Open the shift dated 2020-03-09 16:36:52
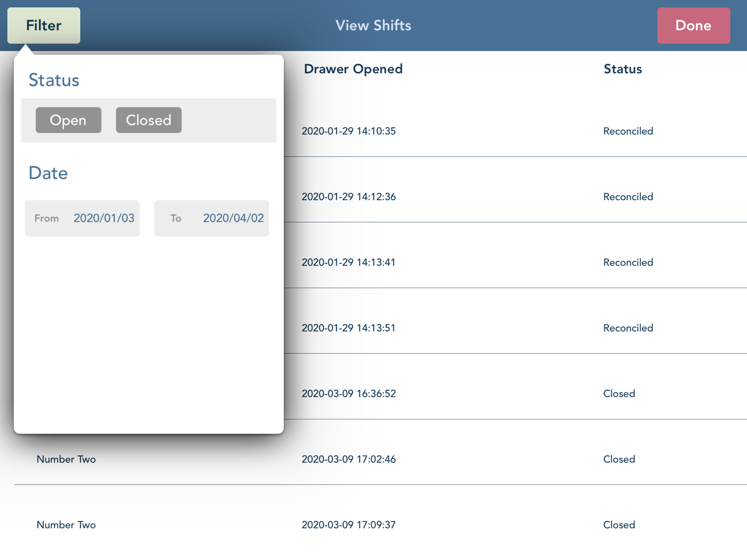This screenshot has width=747, height=560. tap(349, 393)
